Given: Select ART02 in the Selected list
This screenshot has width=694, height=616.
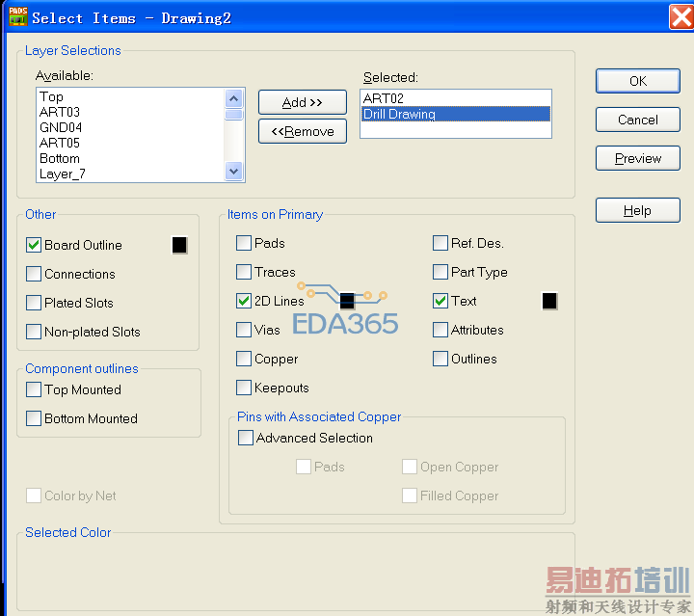Looking at the screenshot, I should (x=456, y=98).
